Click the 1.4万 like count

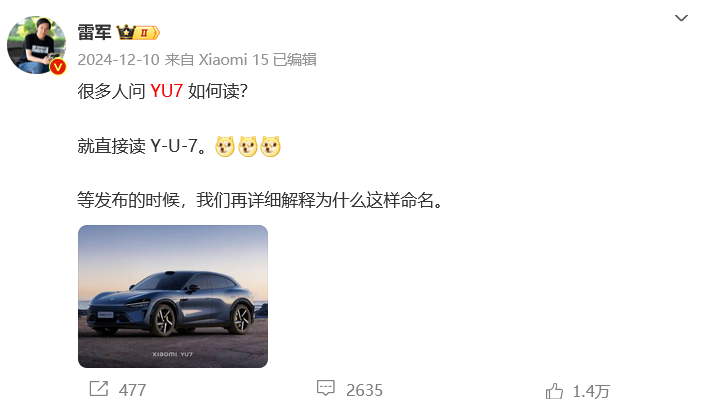[591, 392]
